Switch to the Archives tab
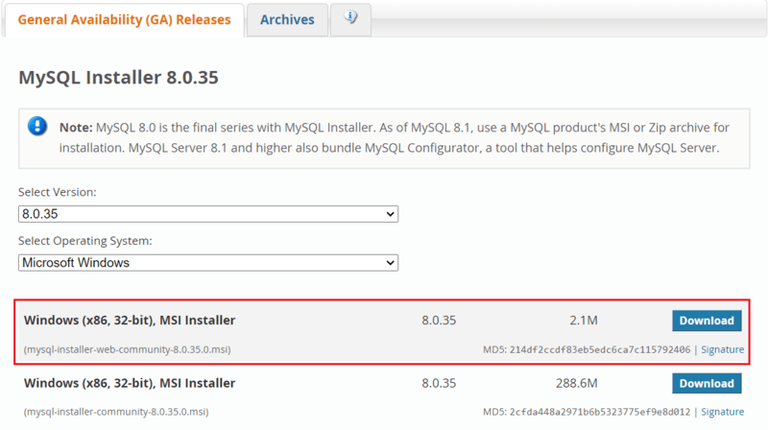 tap(287, 19)
